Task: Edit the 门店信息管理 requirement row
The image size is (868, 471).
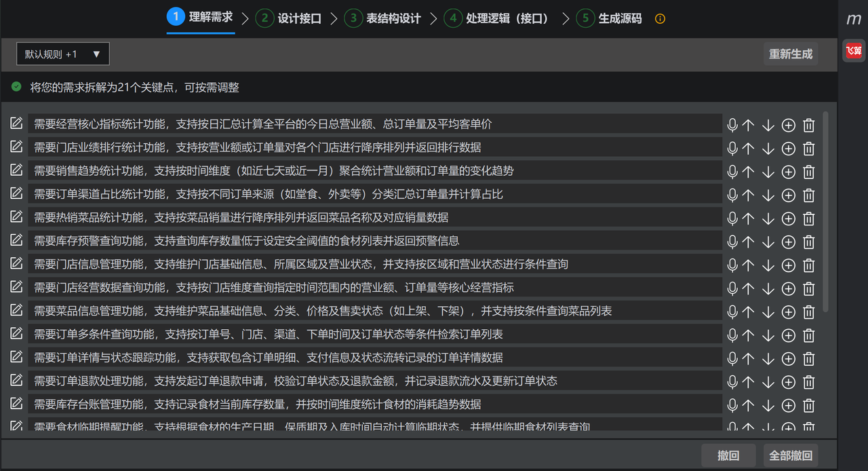Action: (16, 263)
